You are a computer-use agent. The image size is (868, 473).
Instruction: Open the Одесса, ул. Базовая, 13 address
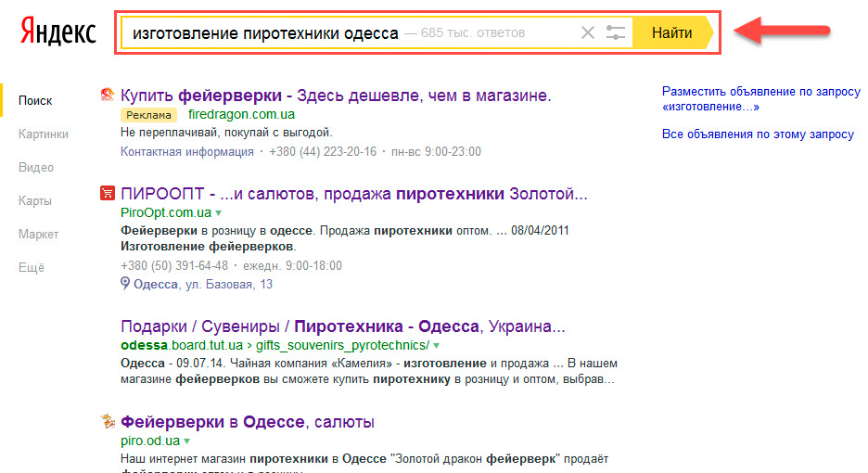tap(203, 284)
